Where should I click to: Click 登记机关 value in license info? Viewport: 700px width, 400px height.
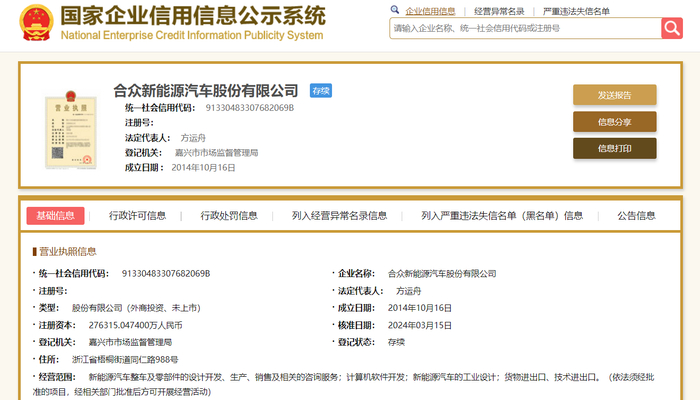pyautogui.click(x=130, y=342)
